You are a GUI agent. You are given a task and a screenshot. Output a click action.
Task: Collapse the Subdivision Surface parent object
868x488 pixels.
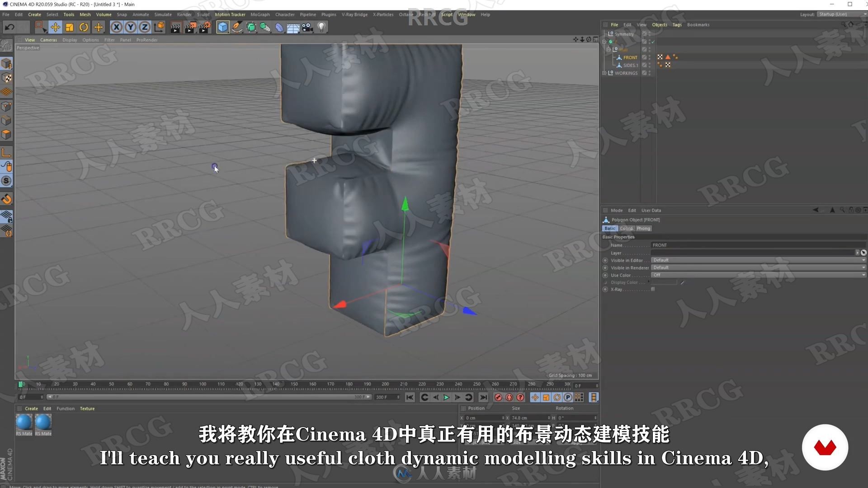coord(604,42)
